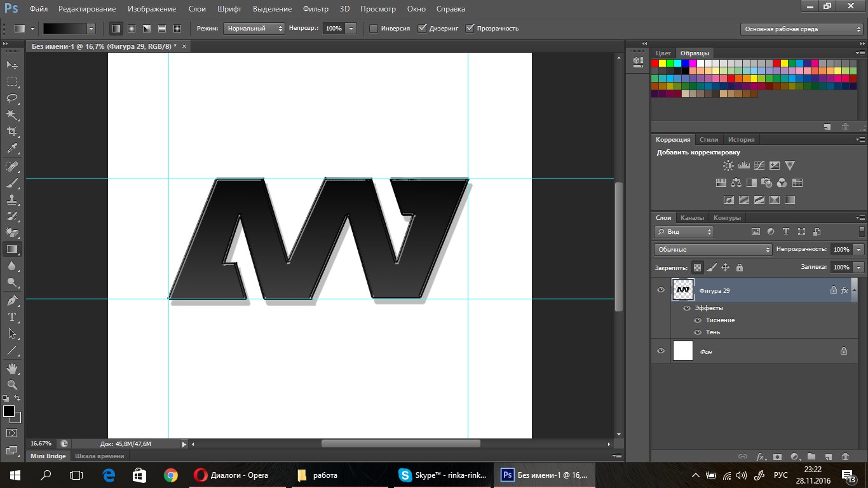This screenshot has width=868, height=488.
Task: Select the Eyedropper tool
Action: [12, 148]
